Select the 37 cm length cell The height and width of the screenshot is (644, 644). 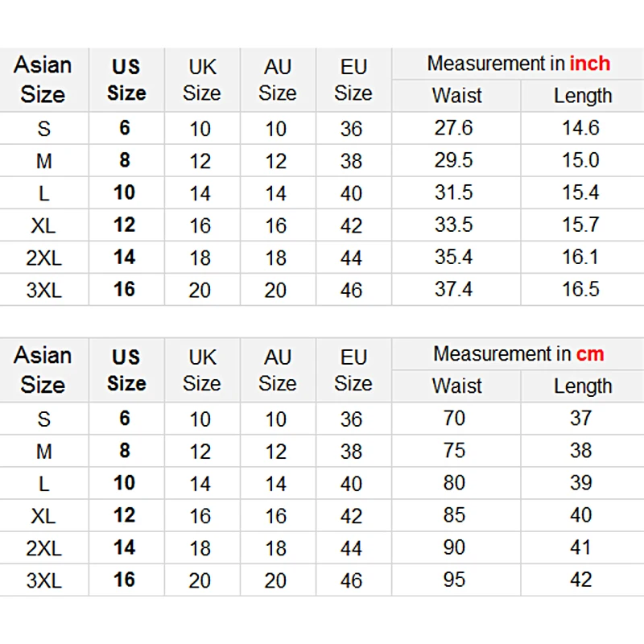(x=580, y=419)
